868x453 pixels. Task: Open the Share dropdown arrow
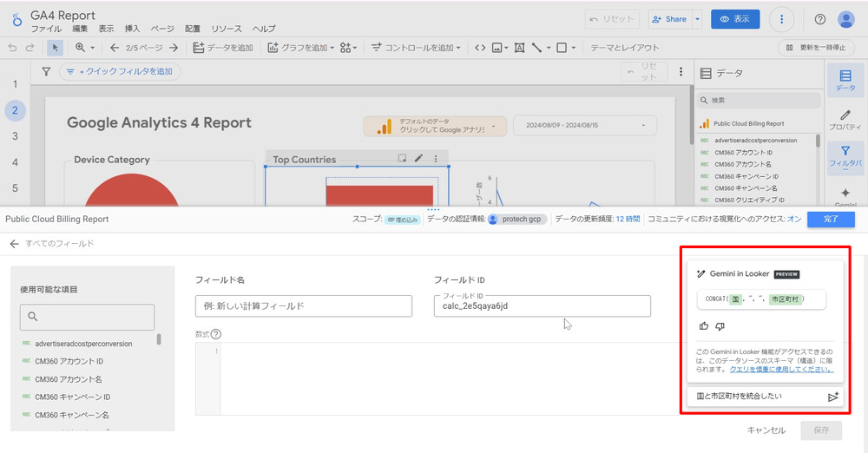point(697,19)
